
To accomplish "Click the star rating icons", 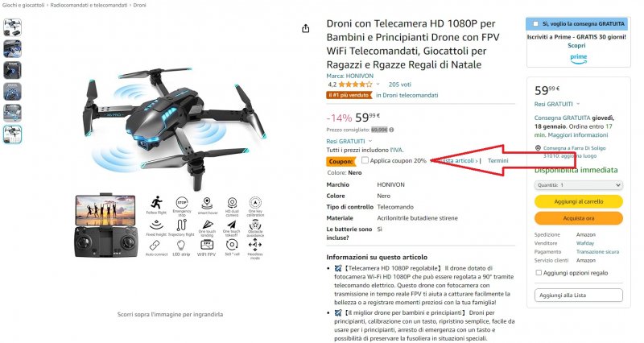I will (355, 85).
